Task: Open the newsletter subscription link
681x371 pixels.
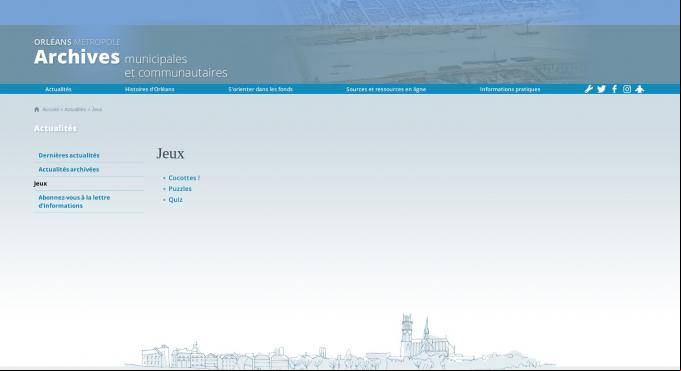Action: point(74,202)
